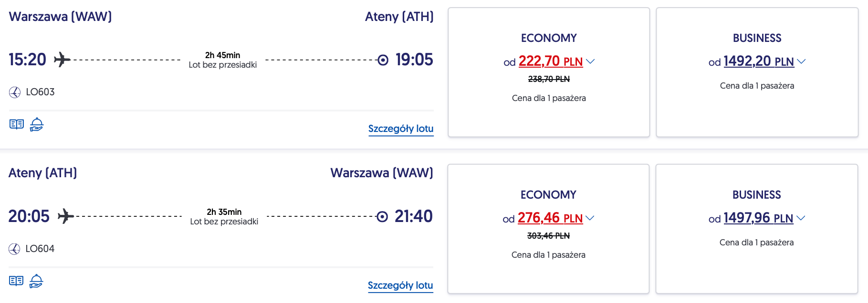Open Szczegóły lotu for Ateny–Warszawa flight

point(400,285)
